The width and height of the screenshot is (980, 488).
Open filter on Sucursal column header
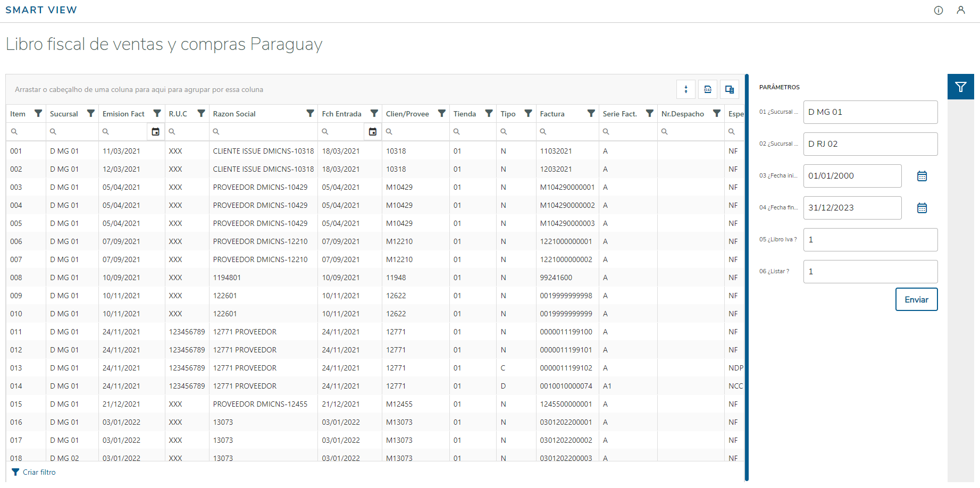91,113
